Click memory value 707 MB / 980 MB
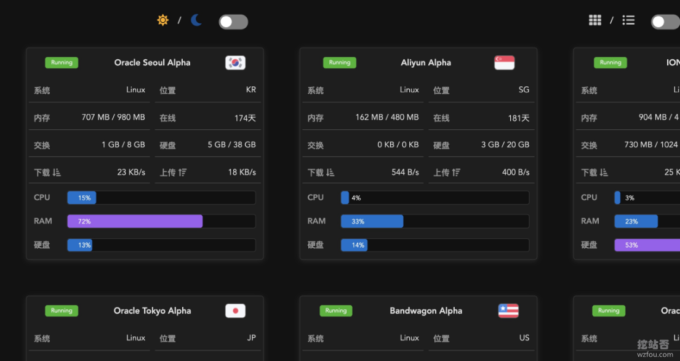The height and width of the screenshot is (361, 680). tap(113, 117)
